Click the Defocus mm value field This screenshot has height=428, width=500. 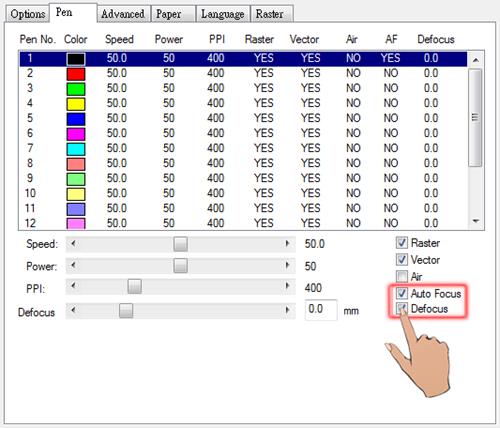321,310
